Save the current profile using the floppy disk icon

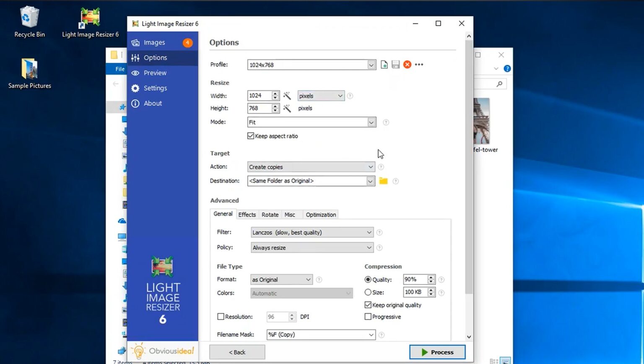click(395, 64)
